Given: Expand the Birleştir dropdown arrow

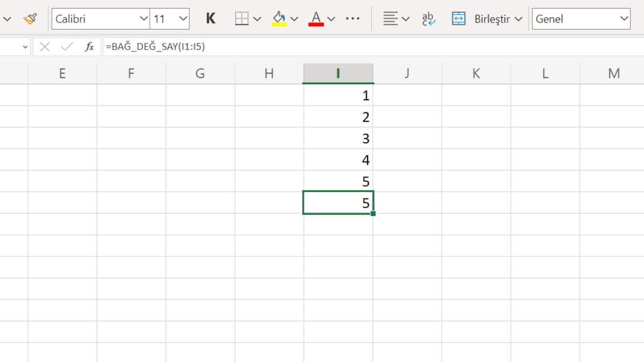Looking at the screenshot, I should [518, 19].
